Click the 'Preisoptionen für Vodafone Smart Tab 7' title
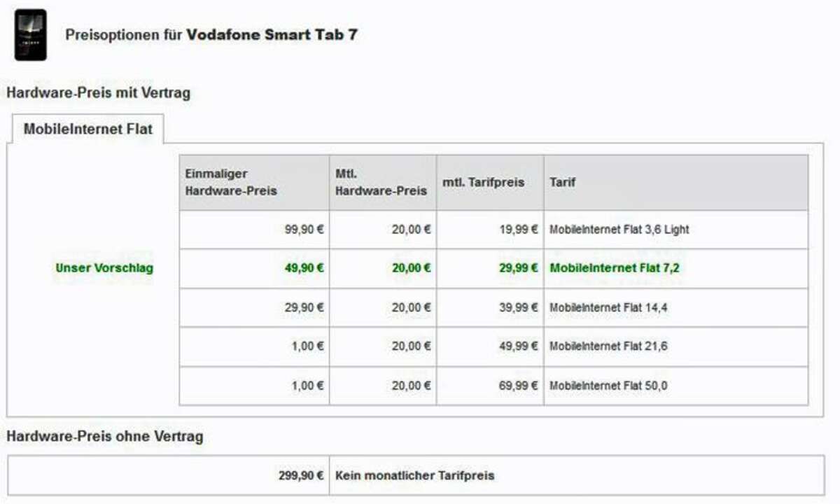 211,34
